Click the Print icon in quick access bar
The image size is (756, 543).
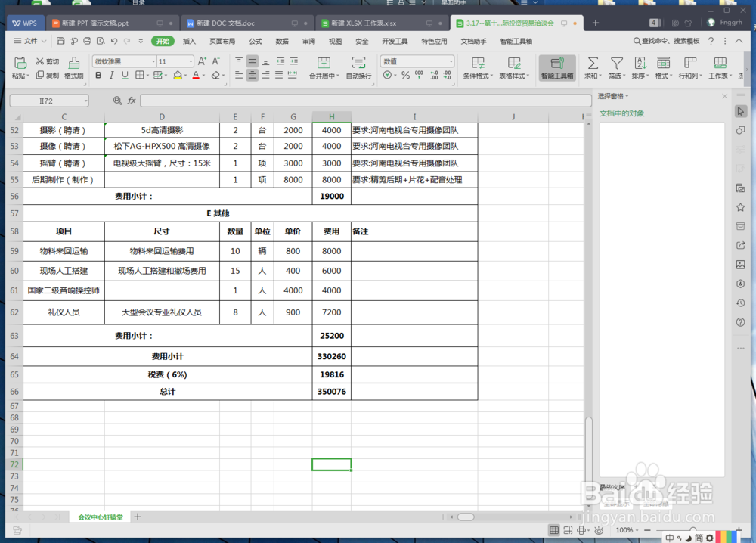87,41
